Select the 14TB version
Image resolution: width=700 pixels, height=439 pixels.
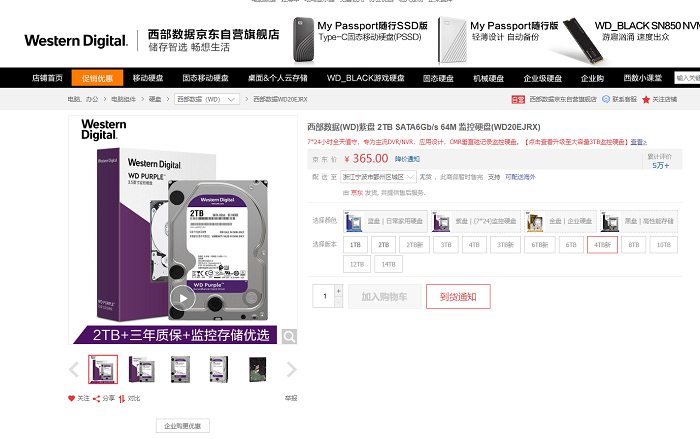point(388,264)
